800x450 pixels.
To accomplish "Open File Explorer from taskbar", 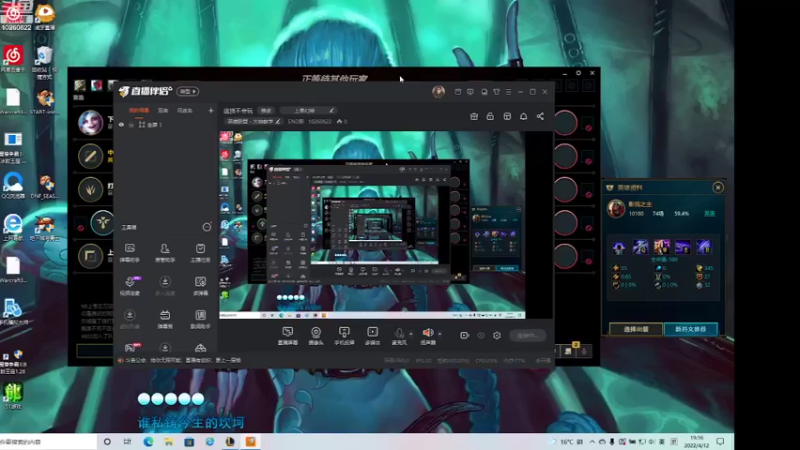I will (169, 442).
